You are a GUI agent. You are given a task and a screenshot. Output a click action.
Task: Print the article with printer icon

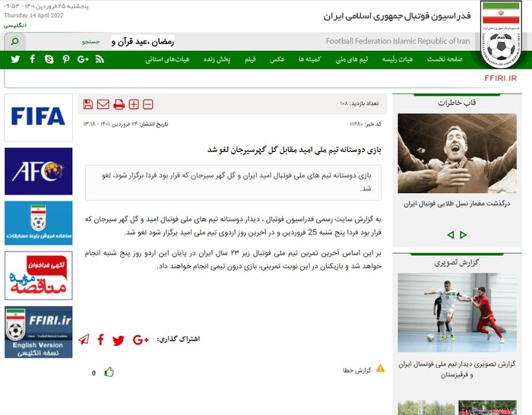tap(119, 104)
